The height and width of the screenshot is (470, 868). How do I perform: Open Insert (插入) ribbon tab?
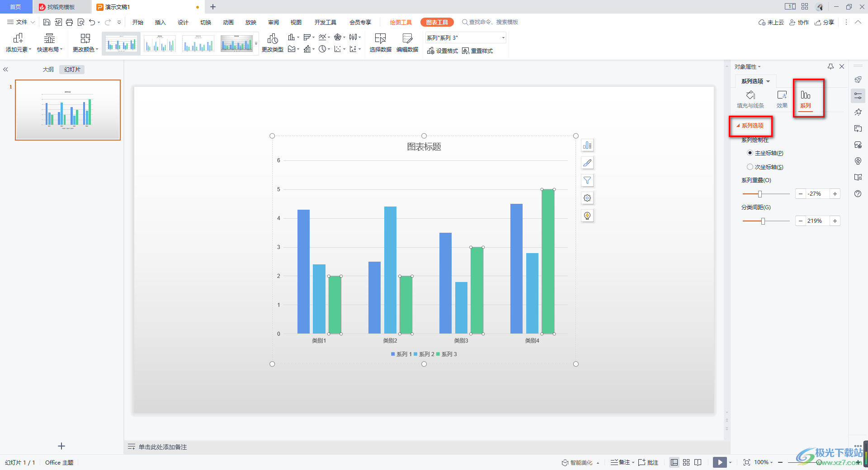[160, 22]
